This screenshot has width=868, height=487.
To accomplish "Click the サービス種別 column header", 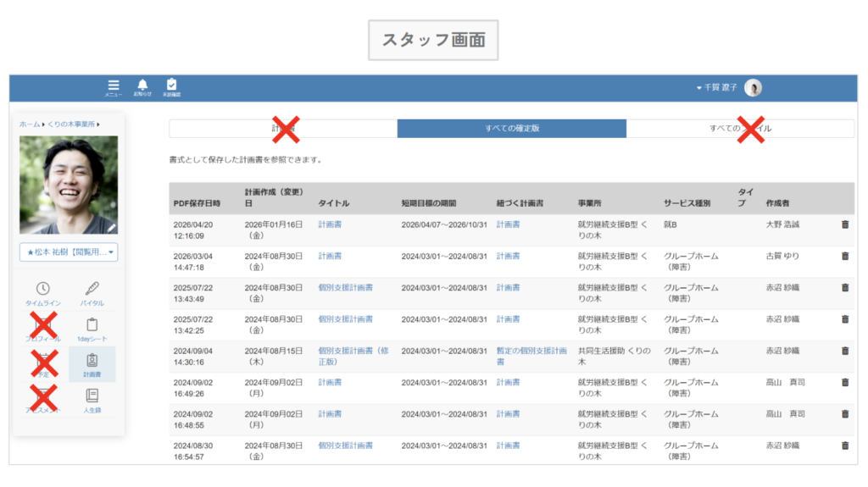I will (x=687, y=203).
